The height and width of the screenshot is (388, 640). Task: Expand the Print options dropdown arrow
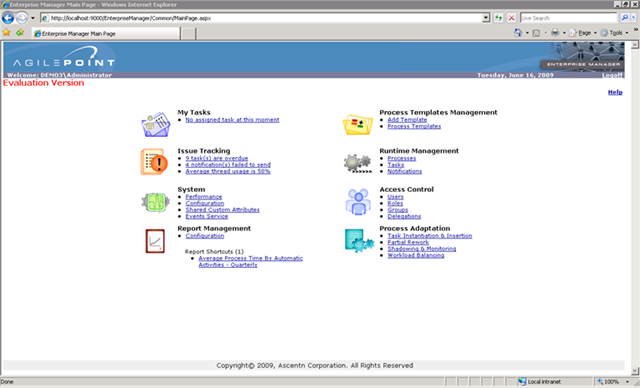click(x=564, y=33)
